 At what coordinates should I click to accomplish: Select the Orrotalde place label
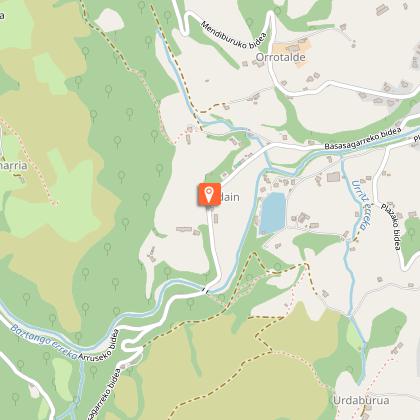(x=281, y=57)
